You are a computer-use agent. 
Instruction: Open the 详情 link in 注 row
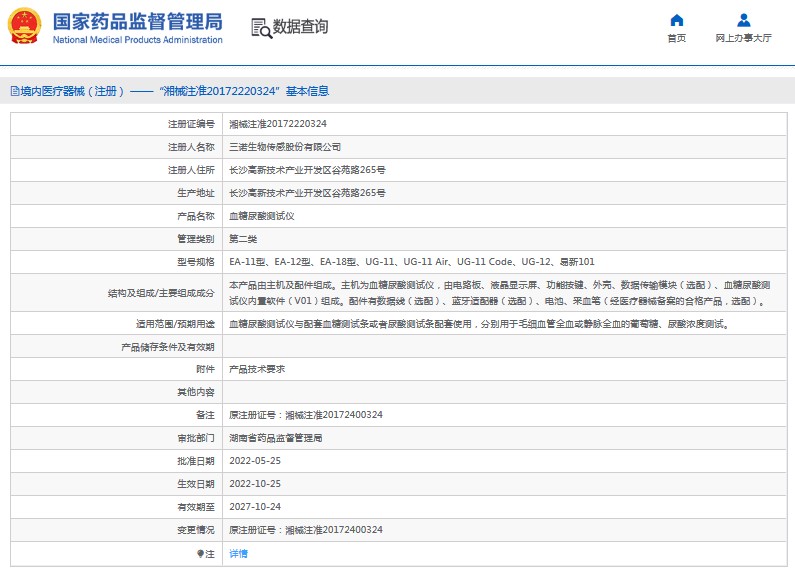click(238, 553)
